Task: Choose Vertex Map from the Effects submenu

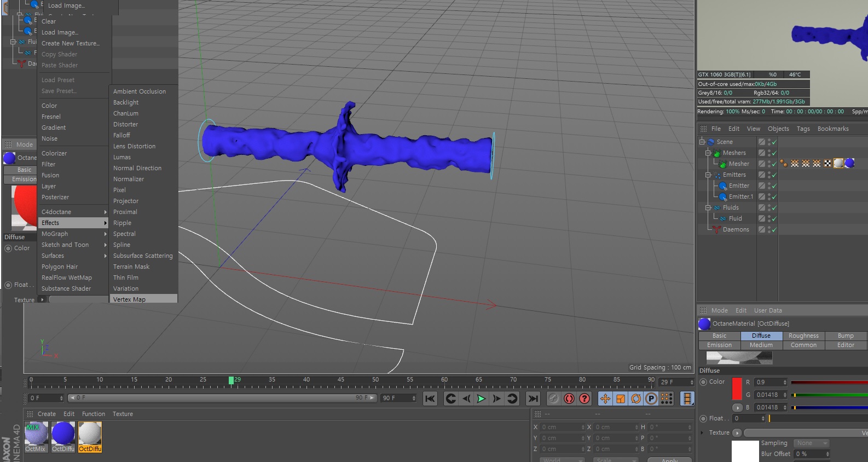Action: [x=143, y=299]
